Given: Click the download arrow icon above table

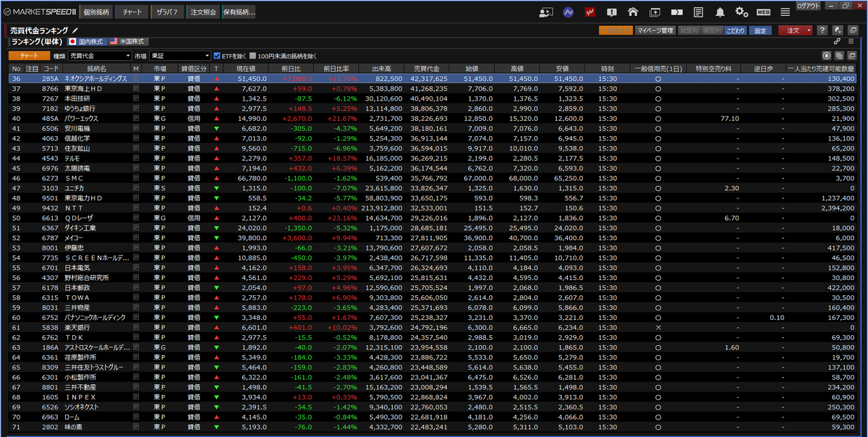Looking at the screenshot, I should point(827,56).
